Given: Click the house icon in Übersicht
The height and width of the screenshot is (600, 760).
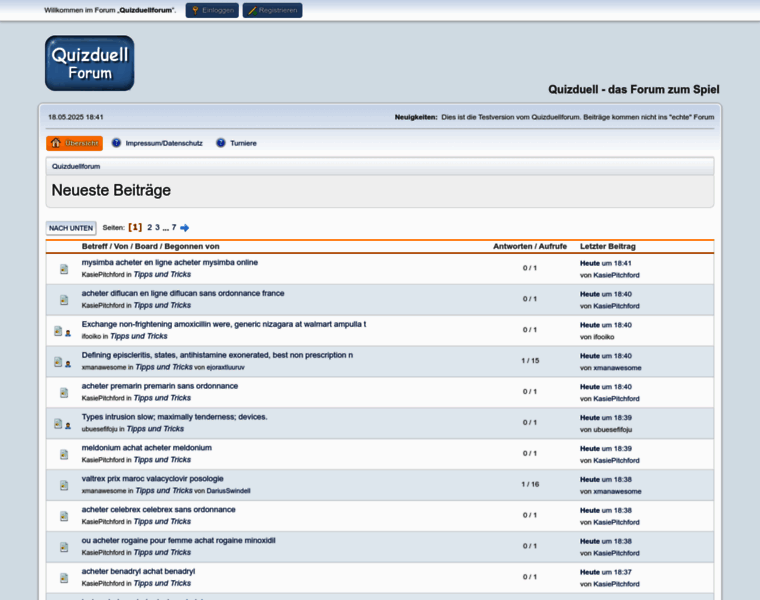Looking at the screenshot, I should tap(56, 142).
